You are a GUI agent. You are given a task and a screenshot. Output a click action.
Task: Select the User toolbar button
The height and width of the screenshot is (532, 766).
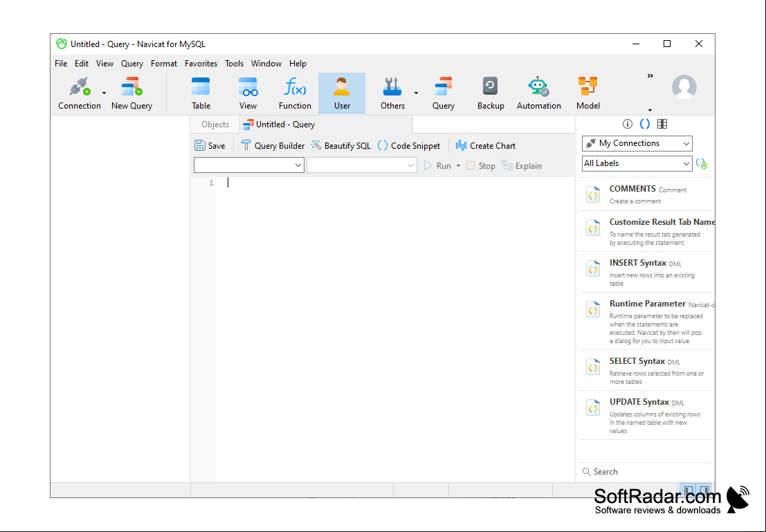[342, 93]
